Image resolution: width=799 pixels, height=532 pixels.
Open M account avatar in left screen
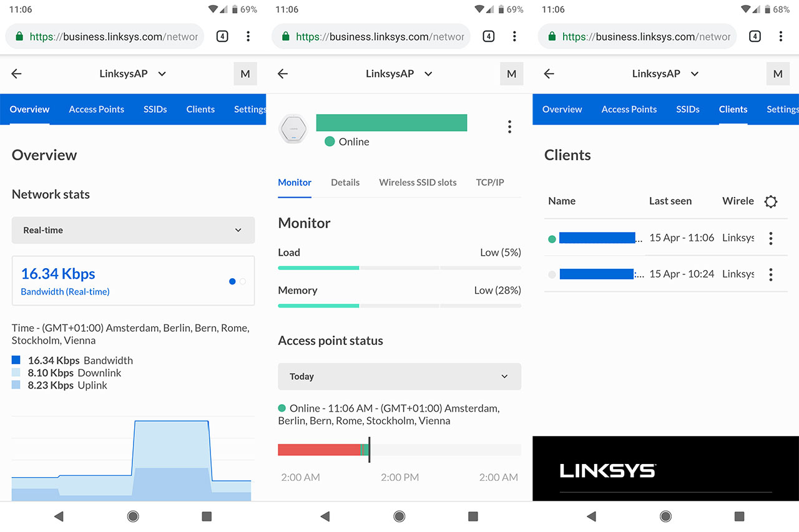click(x=245, y=74)
